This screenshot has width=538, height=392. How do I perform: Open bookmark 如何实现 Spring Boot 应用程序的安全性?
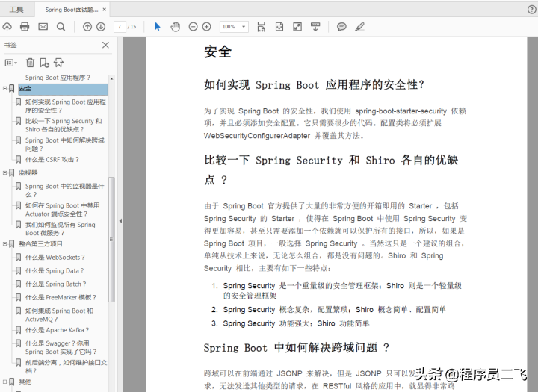[65, 106]
